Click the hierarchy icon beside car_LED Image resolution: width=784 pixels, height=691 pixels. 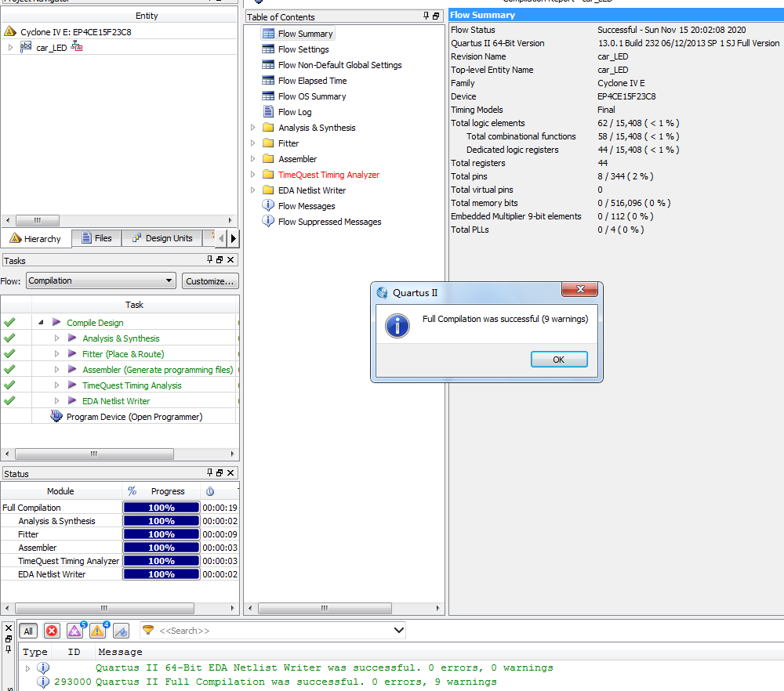[x=77, y=47]
